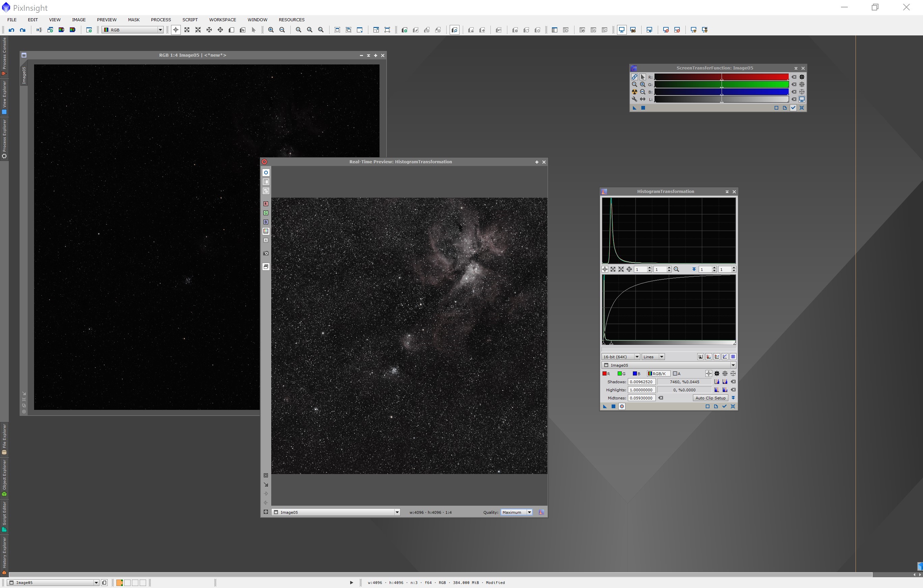This screenshot has height=588, width=923.
Task: Activate the readout crosshair mode tool
Action: 175,30
